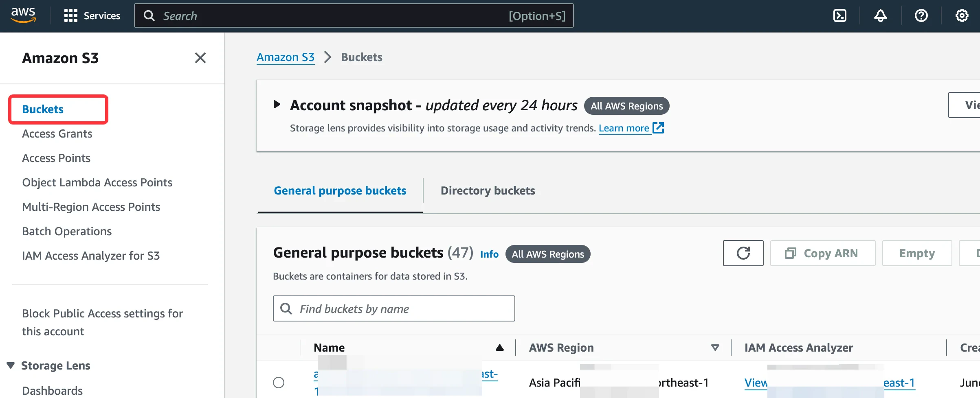Open the Services grid menu
Image resolution: width=980 pixels, height=398 pixels.
point(92,16)
